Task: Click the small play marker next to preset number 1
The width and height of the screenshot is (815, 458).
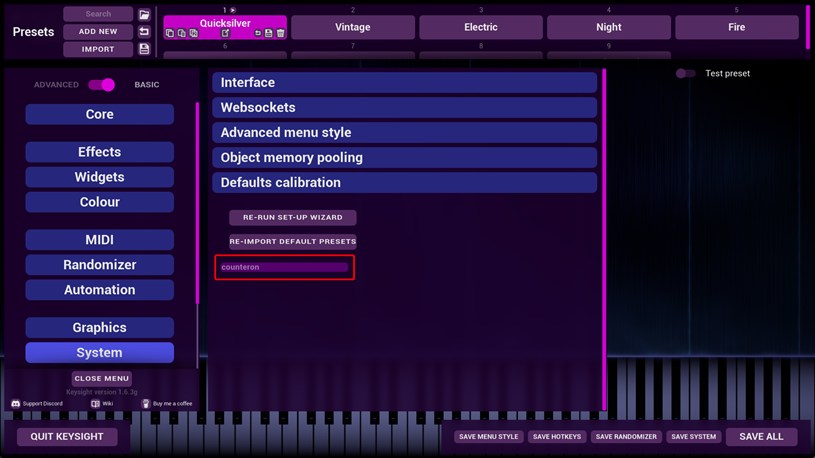Action: 233,10
